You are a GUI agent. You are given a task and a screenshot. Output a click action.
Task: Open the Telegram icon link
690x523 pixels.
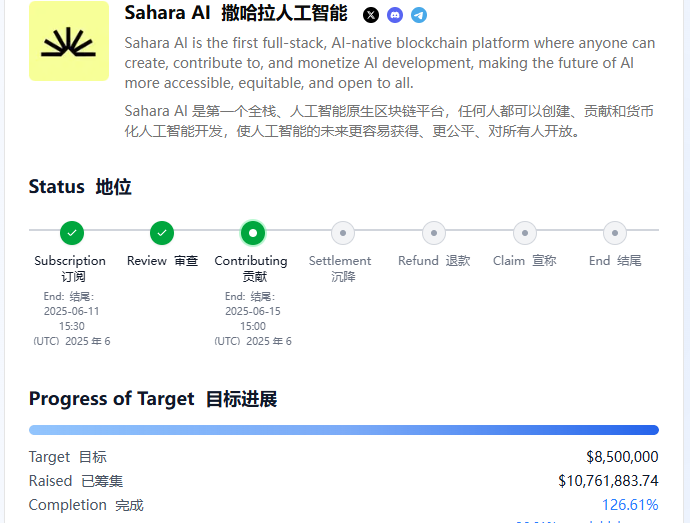[x=419, y=15]
